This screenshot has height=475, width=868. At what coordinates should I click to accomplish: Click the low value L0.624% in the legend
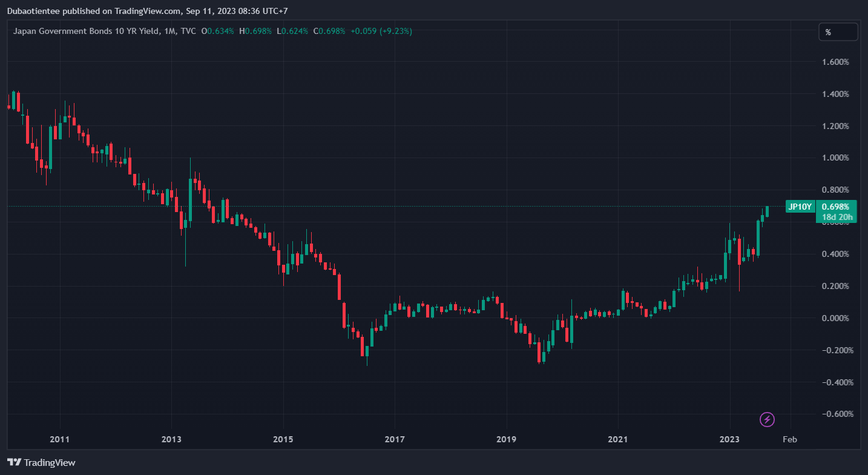coord(292,31)
